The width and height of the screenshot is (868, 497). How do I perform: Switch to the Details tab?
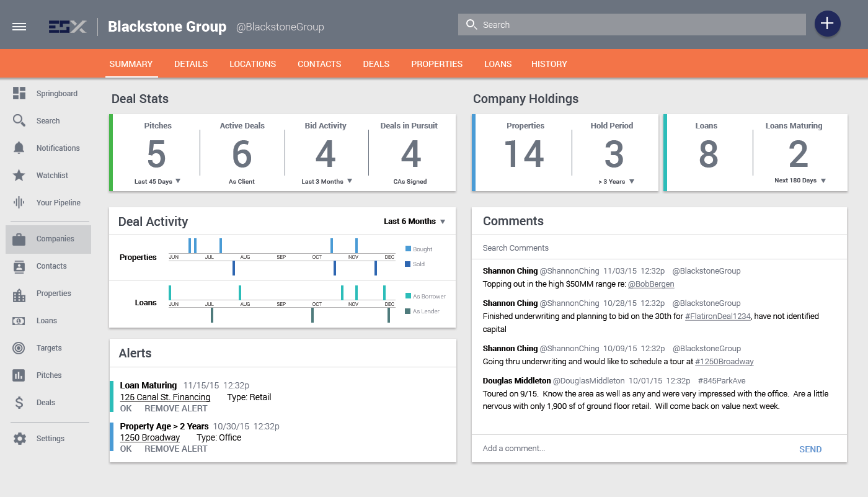191,64
